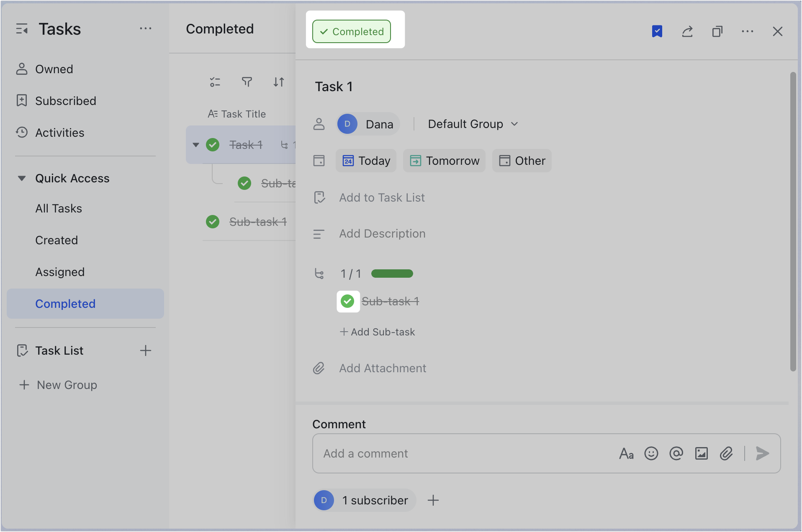
Task: Uncheck nested sub-task under Task 1
Action: click(x=244, y=183)
